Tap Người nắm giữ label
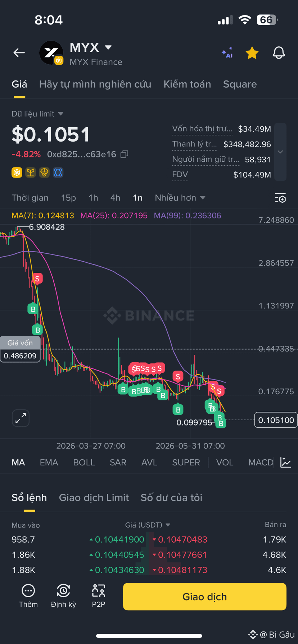The height and width of the screenshot is (644, 298). (x=206, y=159)
